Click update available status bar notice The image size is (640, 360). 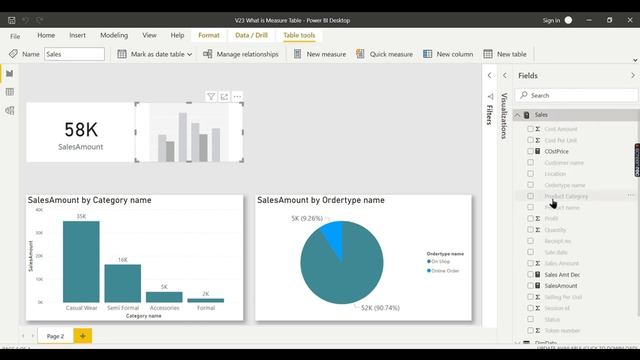pyautogui.click(x=587, y=347)
